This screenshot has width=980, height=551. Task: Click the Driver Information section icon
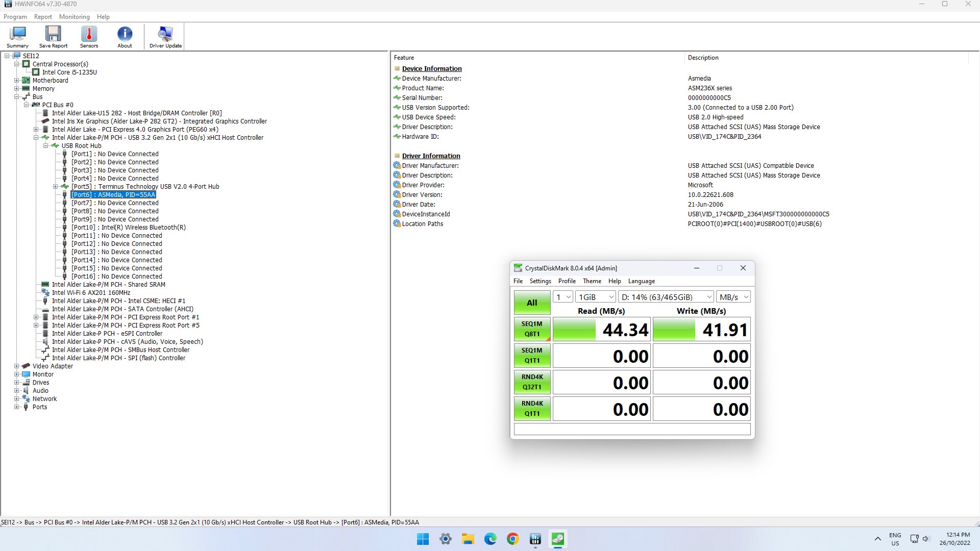click(x=397, y=156)
